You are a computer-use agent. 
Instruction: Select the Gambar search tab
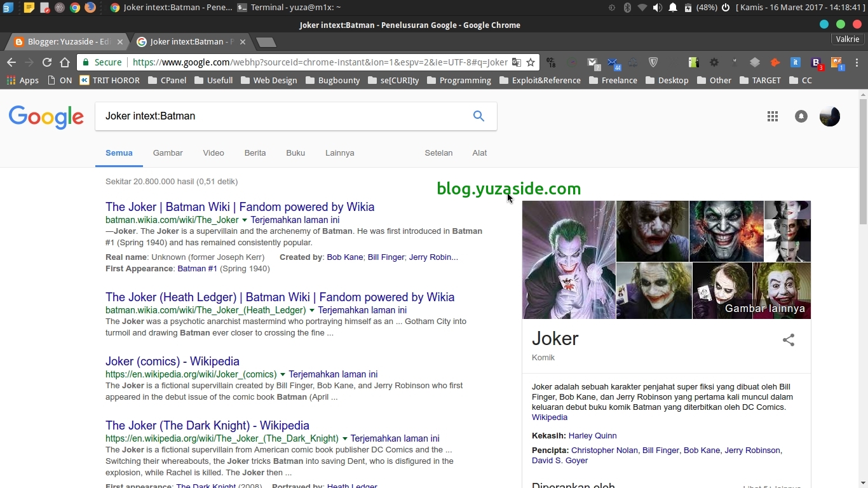tap(168, 153)
